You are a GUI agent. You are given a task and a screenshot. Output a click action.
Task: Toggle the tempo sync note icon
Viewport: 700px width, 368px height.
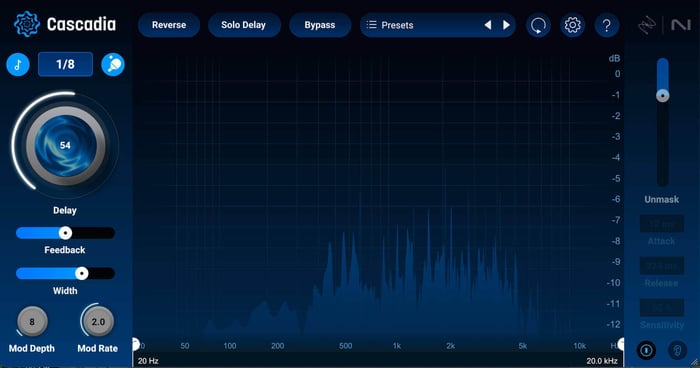[18, 64]
